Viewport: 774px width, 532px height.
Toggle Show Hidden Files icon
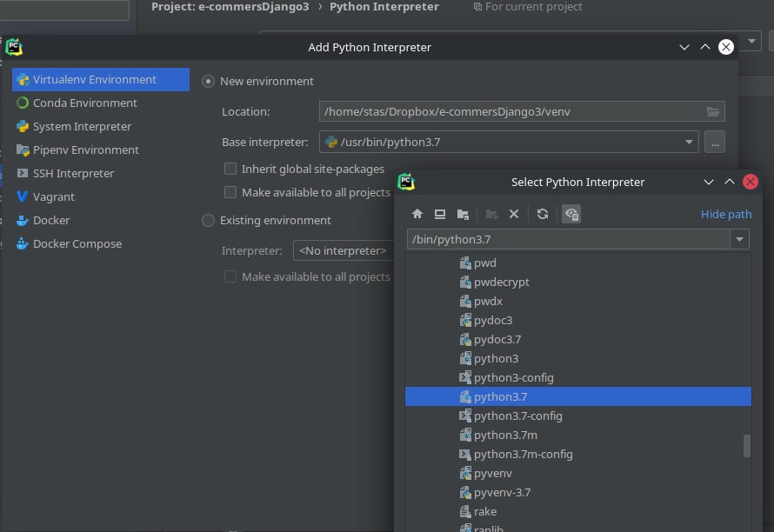pyautogui.click(x=571, y=214)
